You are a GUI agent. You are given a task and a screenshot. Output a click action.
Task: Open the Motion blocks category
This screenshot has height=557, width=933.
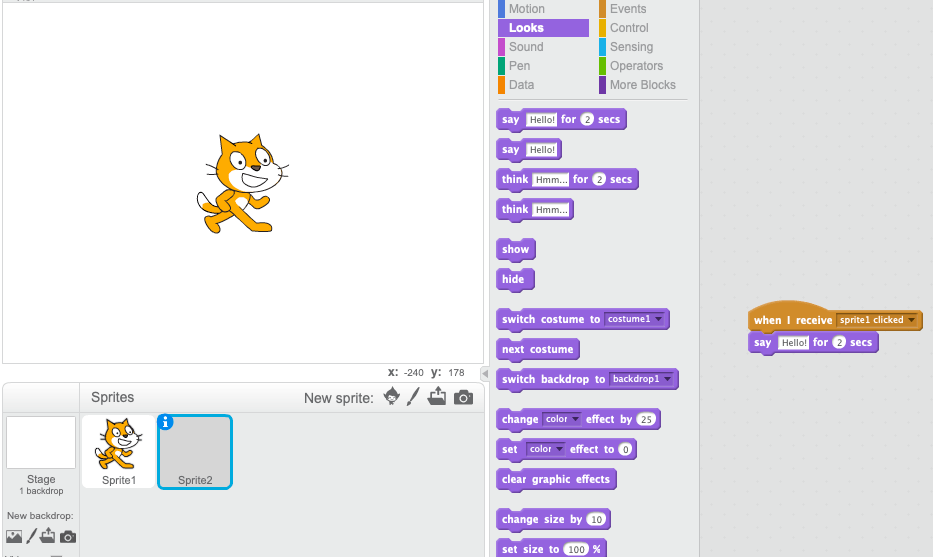click(527, 9)
